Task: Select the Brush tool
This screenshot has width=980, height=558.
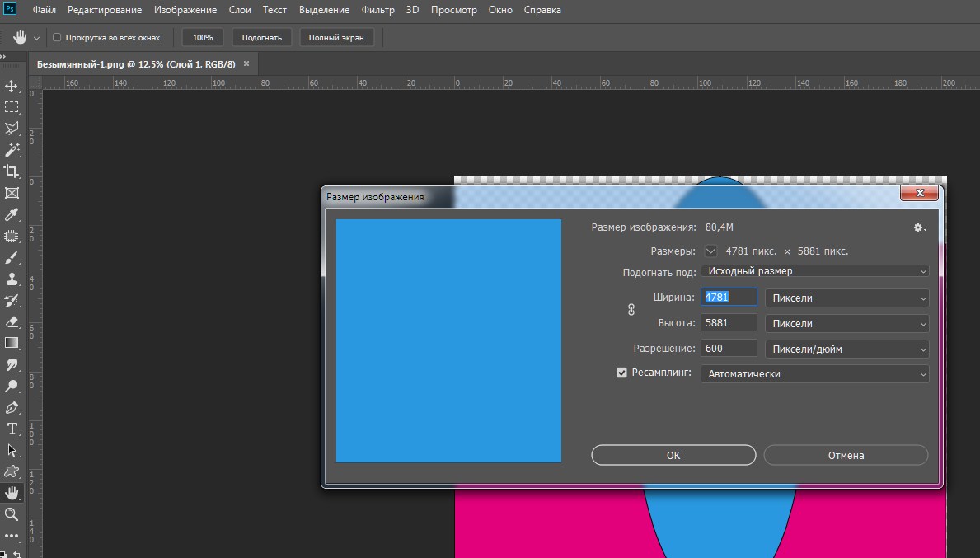Action: pos(12,257)
